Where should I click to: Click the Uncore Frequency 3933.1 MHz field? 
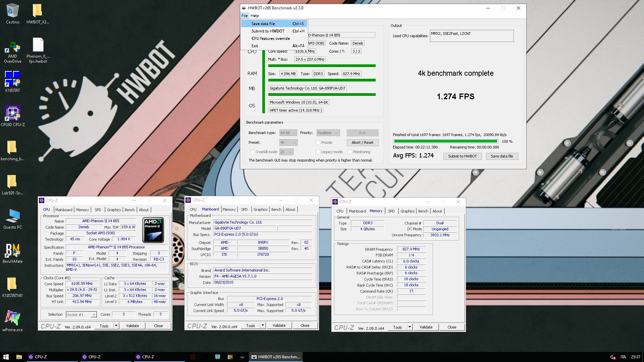(x=440, y=235)
